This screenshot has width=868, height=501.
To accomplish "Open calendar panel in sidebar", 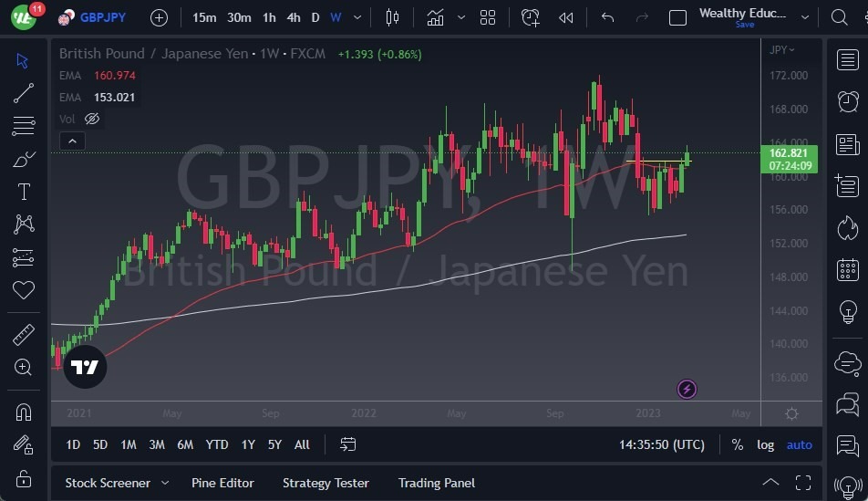I will (x=848, y=270).
